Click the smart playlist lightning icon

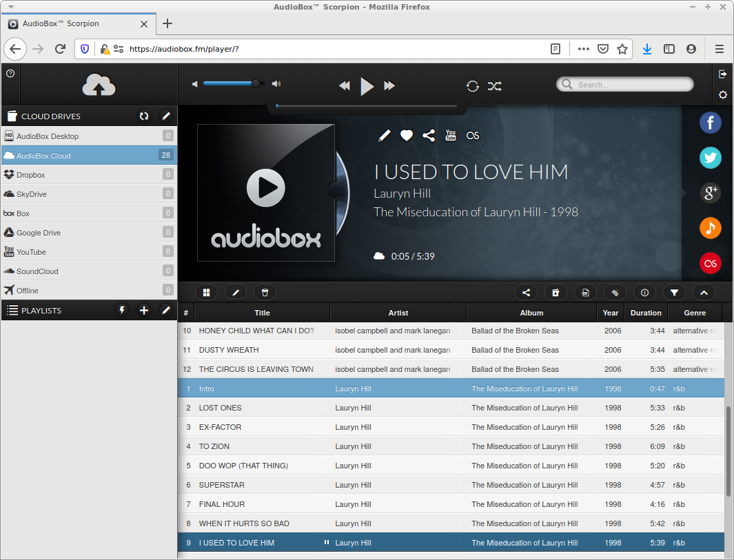coord(122,310)
